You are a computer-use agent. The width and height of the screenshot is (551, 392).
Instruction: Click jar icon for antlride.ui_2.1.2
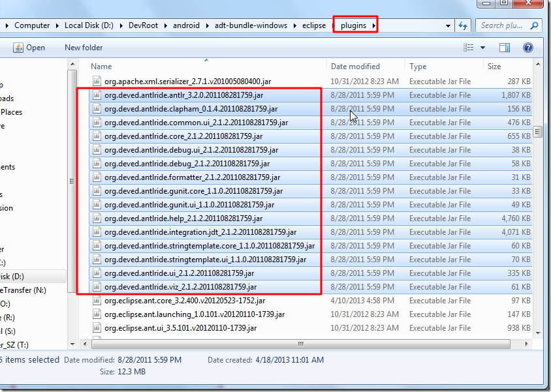[x=97, y=273]
